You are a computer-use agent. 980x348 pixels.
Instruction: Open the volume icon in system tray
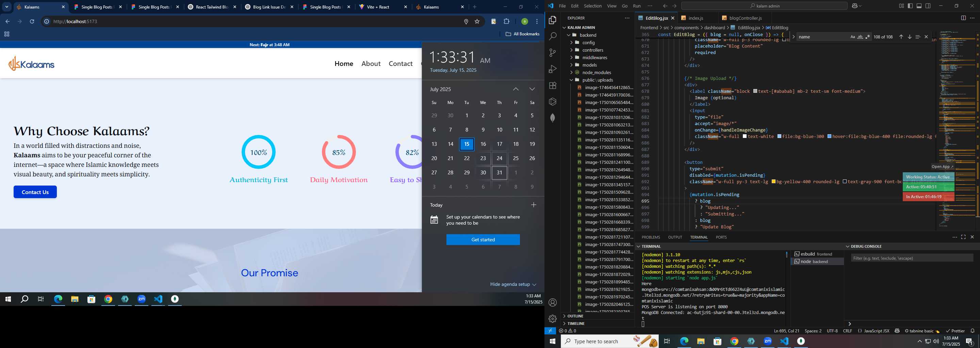[x=936, y=342]
